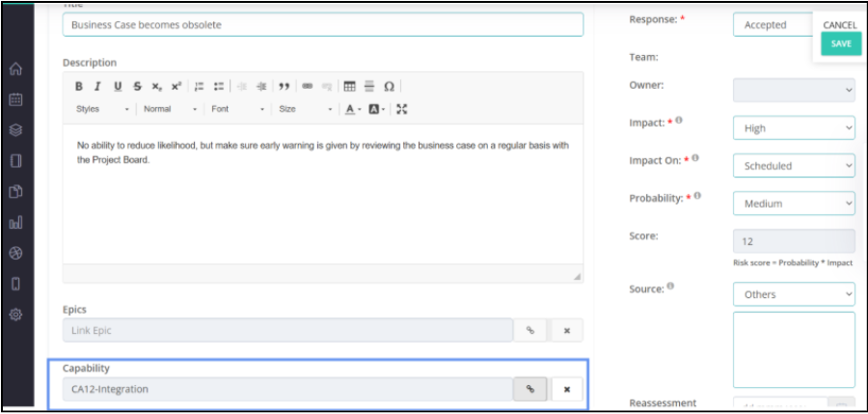Click inside the description text area
The height and width of the screenshot is (414, 868).
[x=323, y=194]
